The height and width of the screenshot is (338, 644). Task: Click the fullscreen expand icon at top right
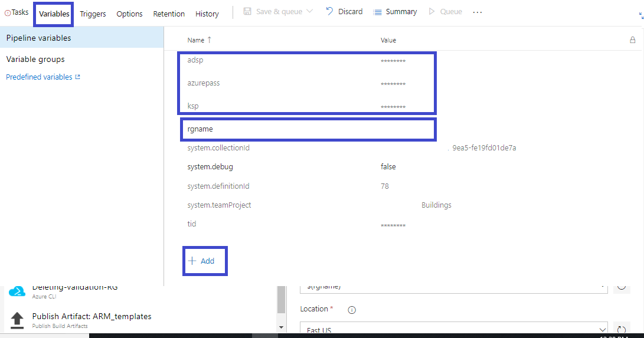click(x=641, y=15)
